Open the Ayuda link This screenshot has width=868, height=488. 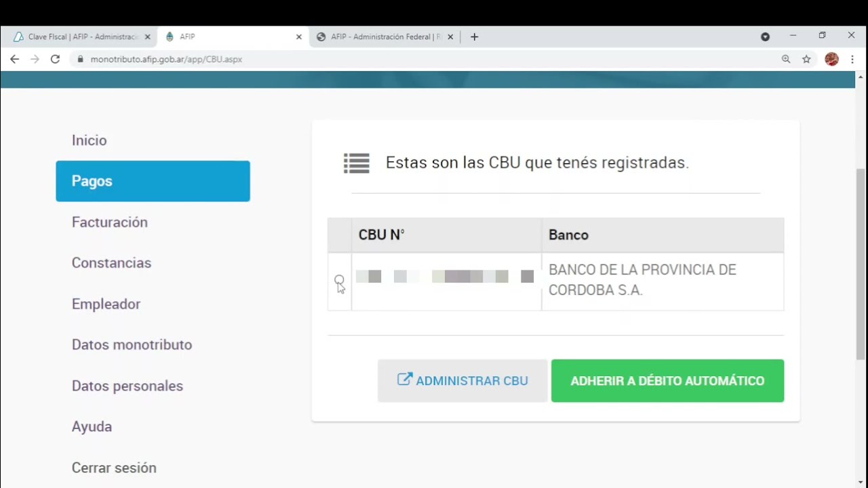tap(92, 426)
